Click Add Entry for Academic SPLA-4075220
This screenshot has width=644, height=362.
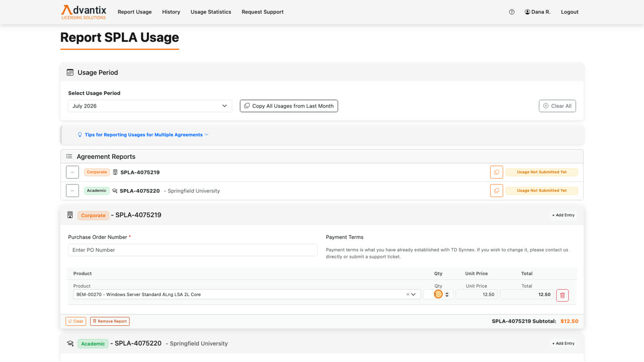click(x=563, y=344)
